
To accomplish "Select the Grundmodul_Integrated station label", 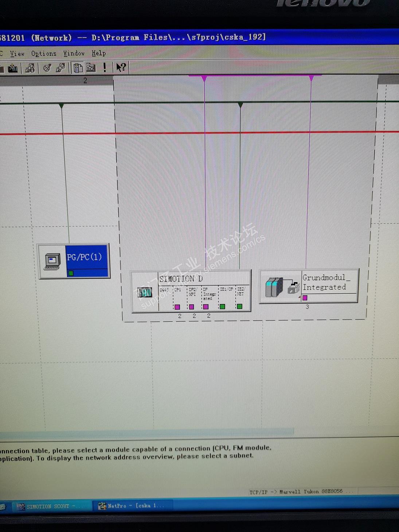I will [326, 282].
